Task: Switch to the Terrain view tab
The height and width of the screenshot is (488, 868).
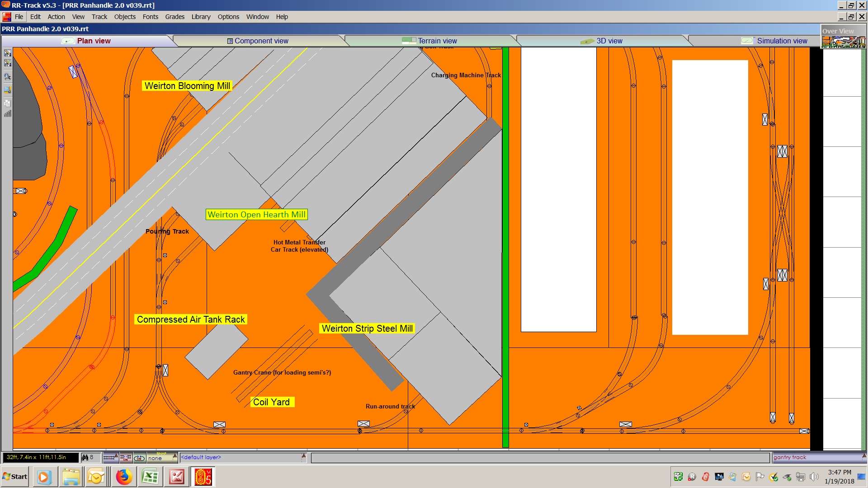Action: (437, 41)
